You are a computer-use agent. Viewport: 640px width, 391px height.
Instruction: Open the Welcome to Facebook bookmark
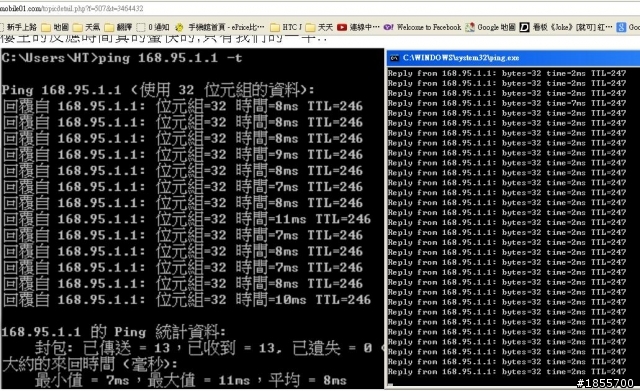coord(422,27)
